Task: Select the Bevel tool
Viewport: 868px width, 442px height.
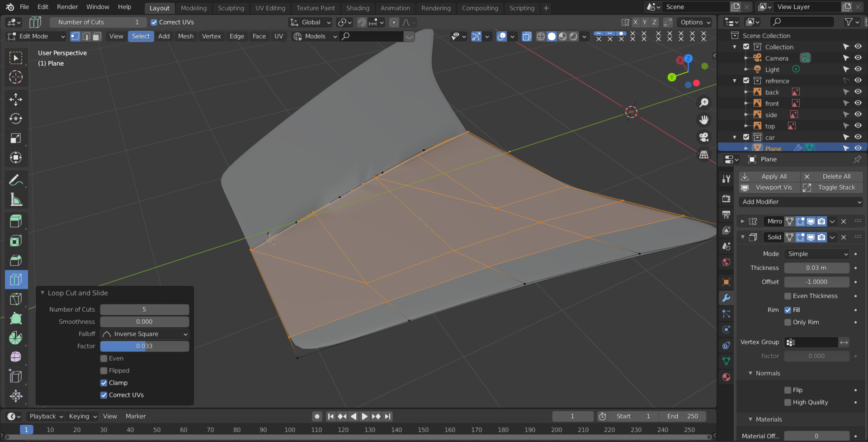Action: point(16,260)
